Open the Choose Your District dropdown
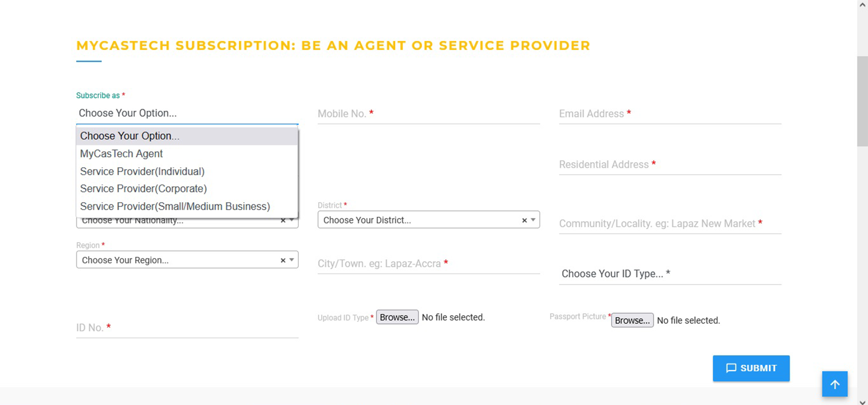Viewport: 868px width, 405px height. (420, 220)
